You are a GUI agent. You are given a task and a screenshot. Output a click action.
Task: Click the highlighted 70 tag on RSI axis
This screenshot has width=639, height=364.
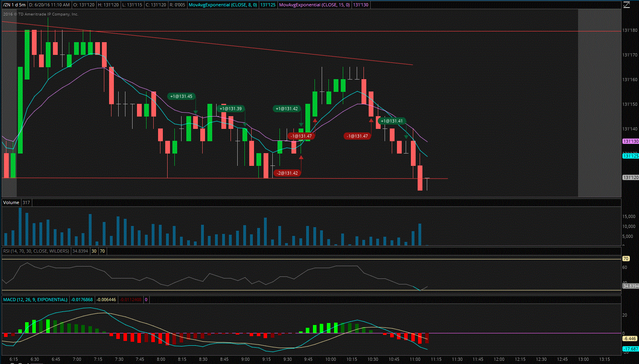pos(626,259)
